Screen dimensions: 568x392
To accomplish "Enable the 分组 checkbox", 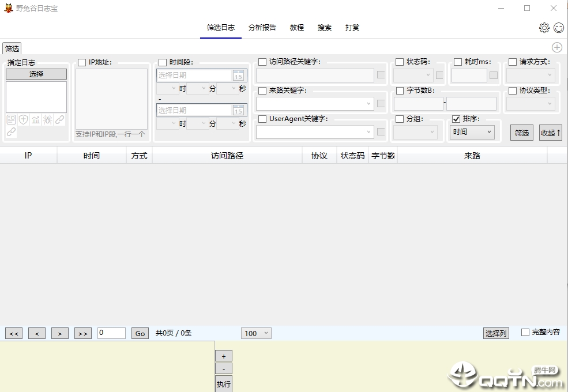I will click(x=400, y=119).
